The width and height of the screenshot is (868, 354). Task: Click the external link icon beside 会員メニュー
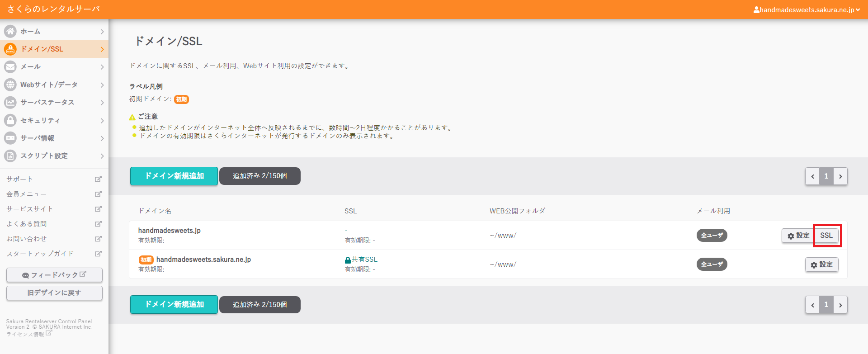point(98,194)
